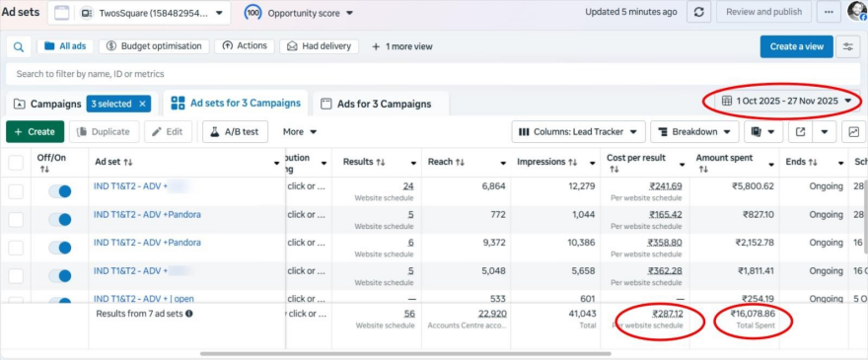Tick the select-all checkbox in table header
The height and width of the screenshot is (361, 868).
[16, 162]
